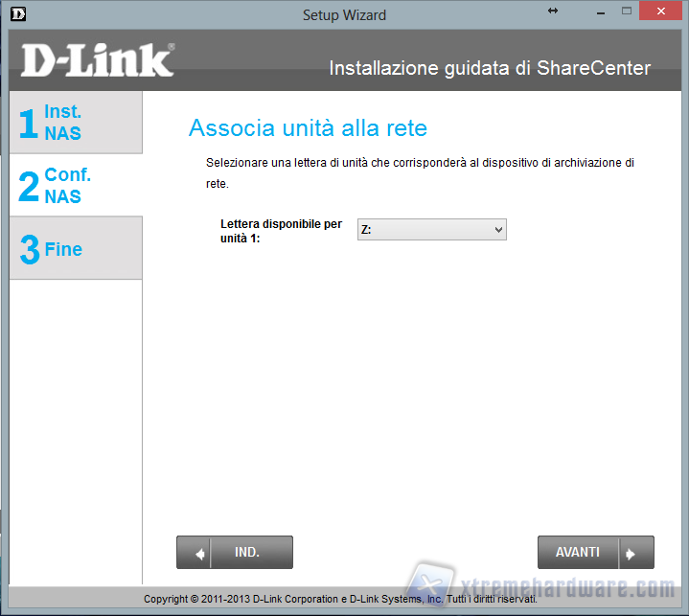Click the Lettera disponibile per unità 1 label
Screen dimensions: 689x616
(281, 231)
